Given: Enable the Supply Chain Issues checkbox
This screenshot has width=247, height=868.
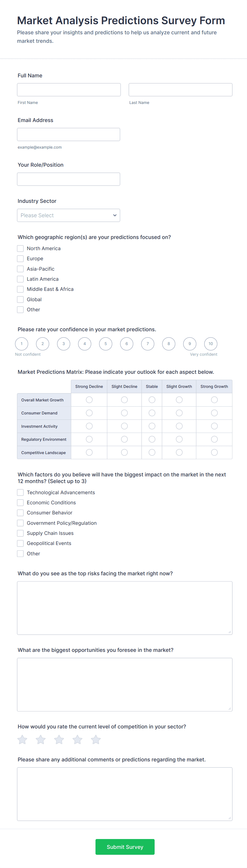Looking at the screenshot, I should tap(20, 533).
